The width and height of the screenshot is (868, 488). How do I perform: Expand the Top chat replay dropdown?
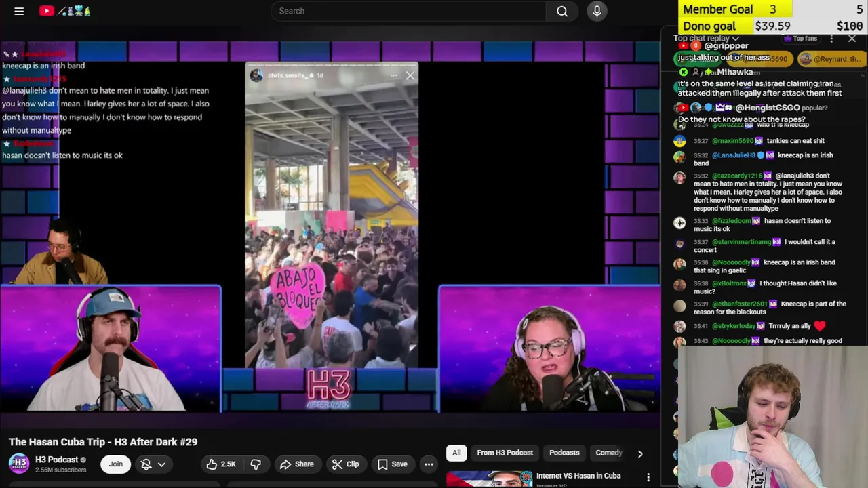(705, 39)
